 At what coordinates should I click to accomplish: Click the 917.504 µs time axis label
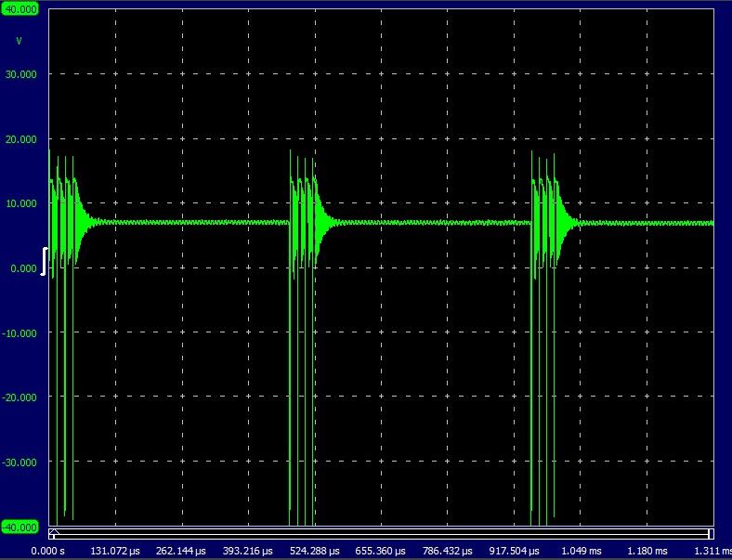point(514,551)
